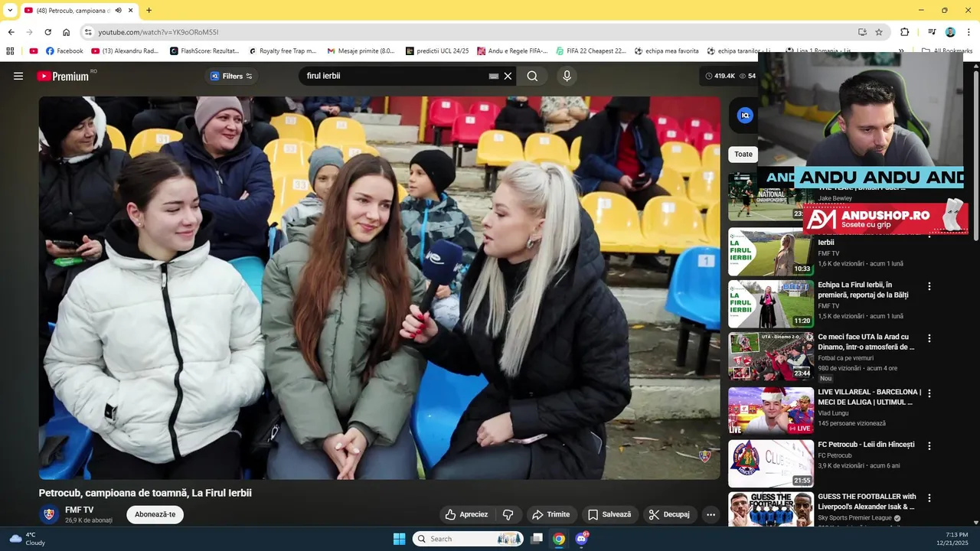Dislike the video with the thumbs-down button
The height and width of the screenshot is (551, 980).
point(508,514)
